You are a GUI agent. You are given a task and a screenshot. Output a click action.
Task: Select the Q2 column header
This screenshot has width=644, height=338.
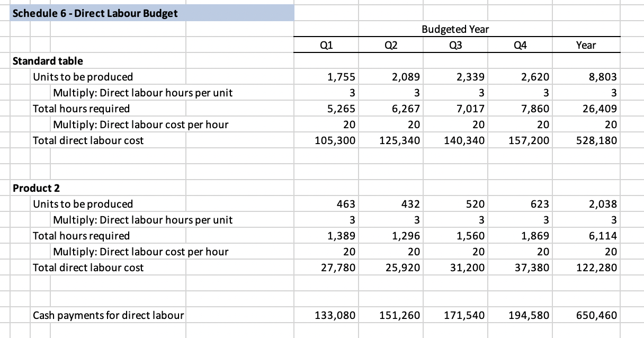point(391,45)
